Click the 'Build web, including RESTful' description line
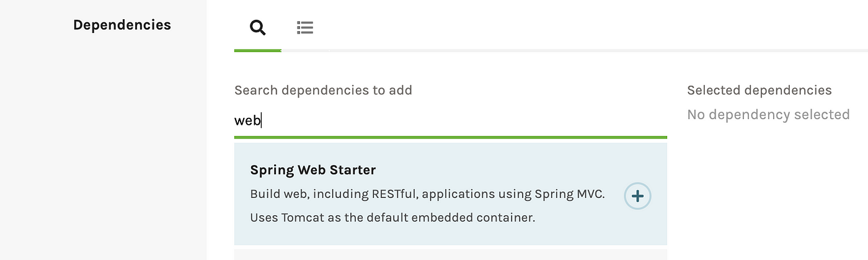Image resolution: width=868 pixels, height=260 pixels. [427, 194]
